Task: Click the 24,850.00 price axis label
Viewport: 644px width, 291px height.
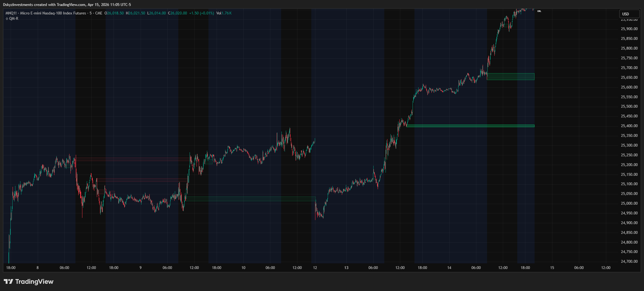Action: [x=629, y=233]
